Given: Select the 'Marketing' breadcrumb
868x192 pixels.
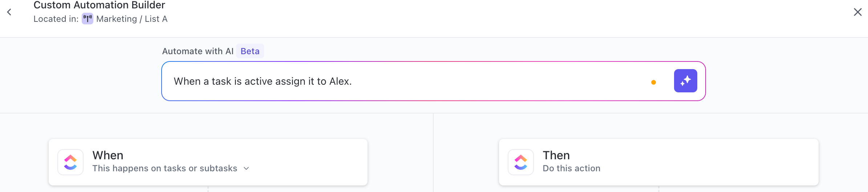Looking at the screenshot, I should click(x=117, y=19).
